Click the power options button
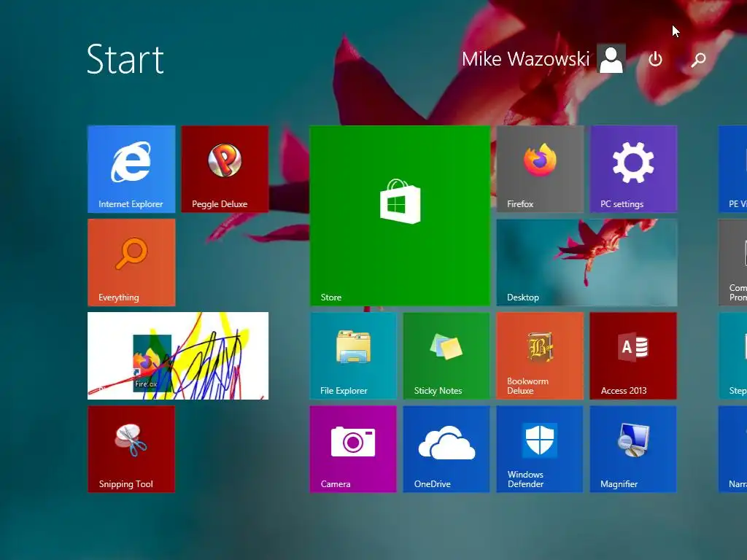 [x=656, y=60]
